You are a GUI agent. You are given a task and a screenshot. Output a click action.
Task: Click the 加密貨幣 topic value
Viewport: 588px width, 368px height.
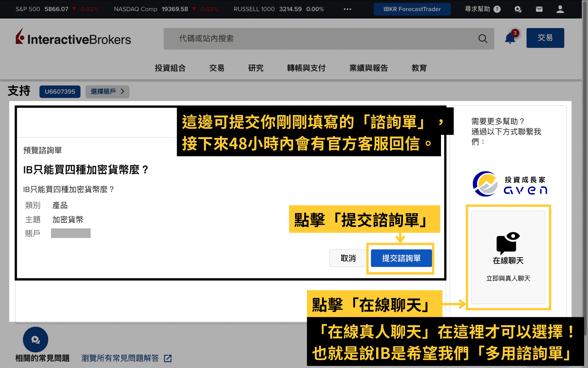pyautogui.click(x=68, y=220)
